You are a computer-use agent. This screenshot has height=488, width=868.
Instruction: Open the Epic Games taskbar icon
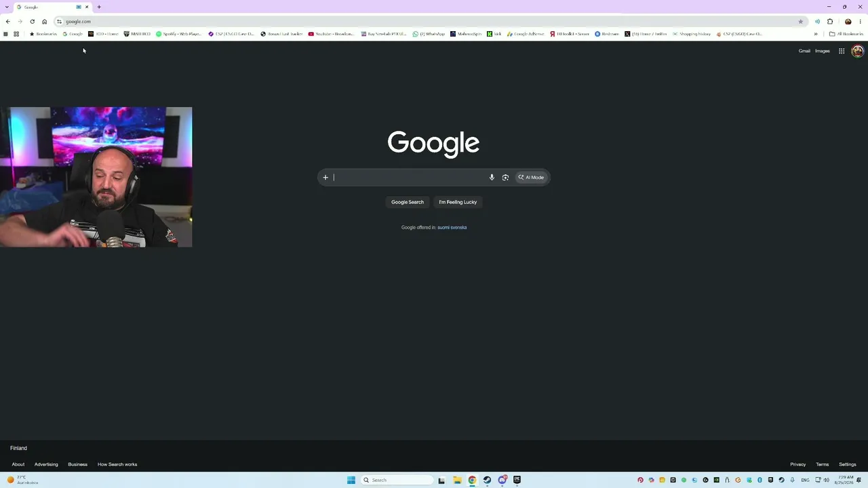(x=517, y=480)
